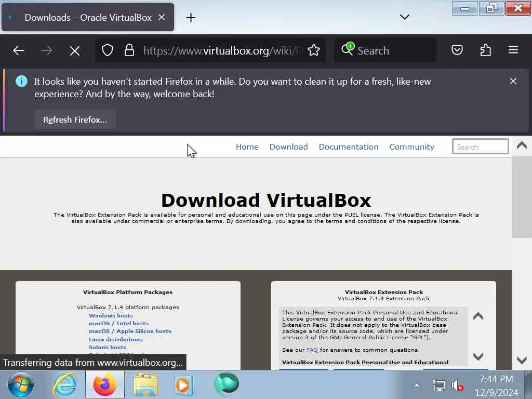
Task: Dismiss the Firefox refresh notification bar
Action: (x=513, y=81)
